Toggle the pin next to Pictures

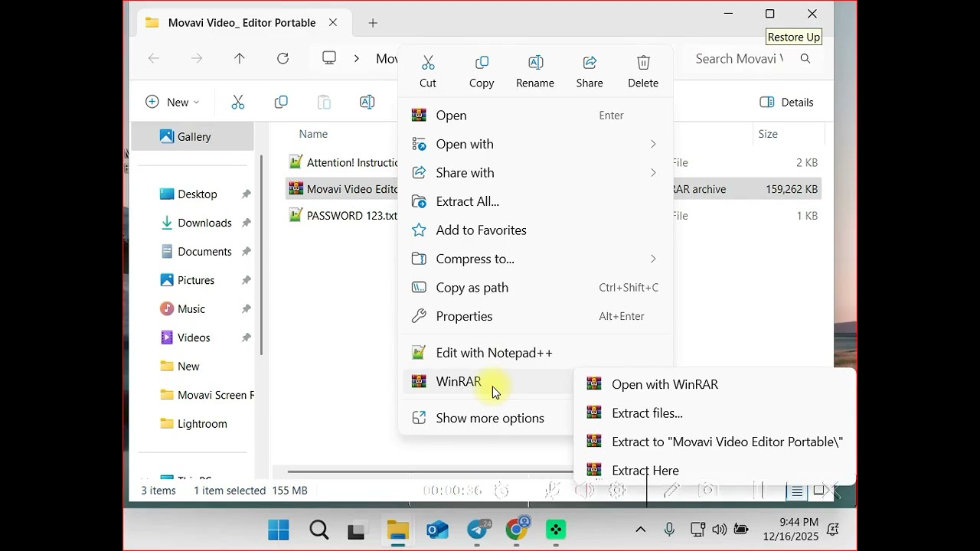(246, 280)
